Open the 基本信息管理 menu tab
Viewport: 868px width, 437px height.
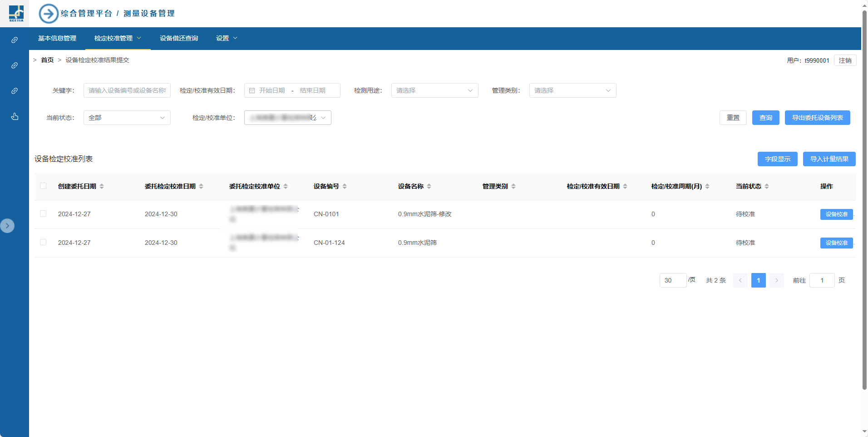pos(57,38)
